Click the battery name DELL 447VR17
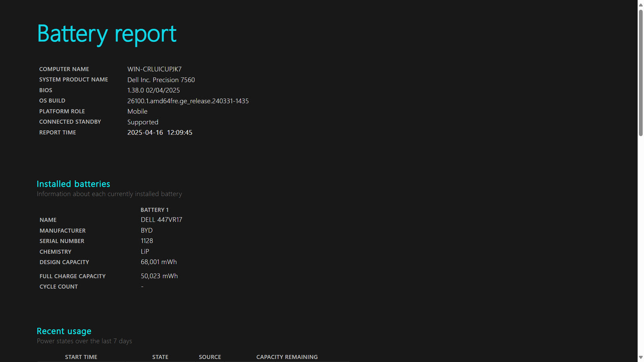The width and height of the screenshot is (644, 362). coord(161,220)
